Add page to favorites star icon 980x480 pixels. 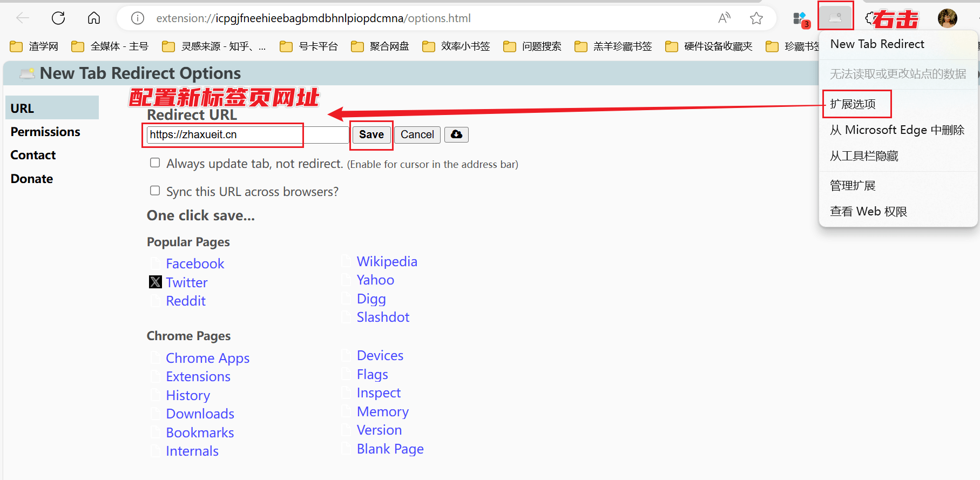click(756, 18)
